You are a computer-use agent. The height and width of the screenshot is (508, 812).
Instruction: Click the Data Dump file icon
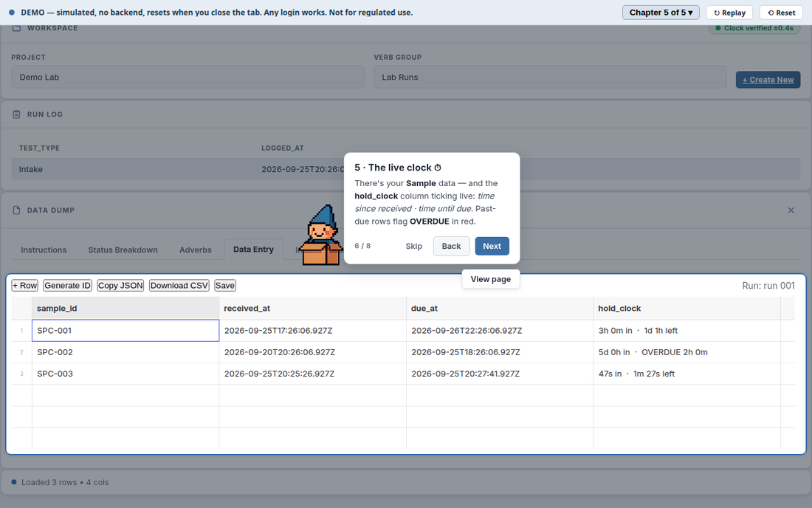coord(16,210)
